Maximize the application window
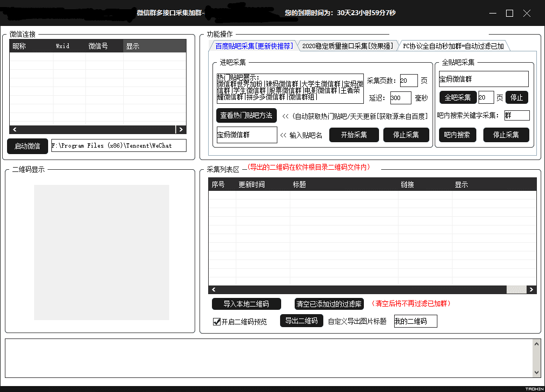The height and width of the screenshot is (392, 545). coord(509,13)
